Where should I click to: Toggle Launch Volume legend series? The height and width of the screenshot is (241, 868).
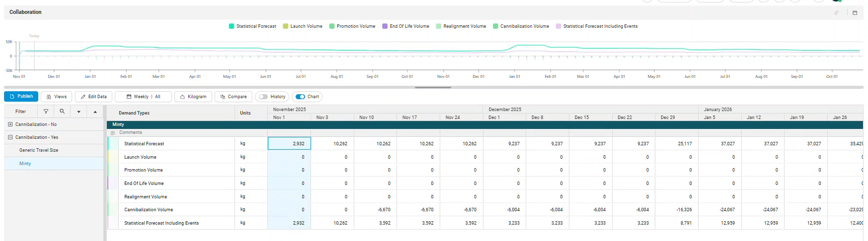[303, 26]
